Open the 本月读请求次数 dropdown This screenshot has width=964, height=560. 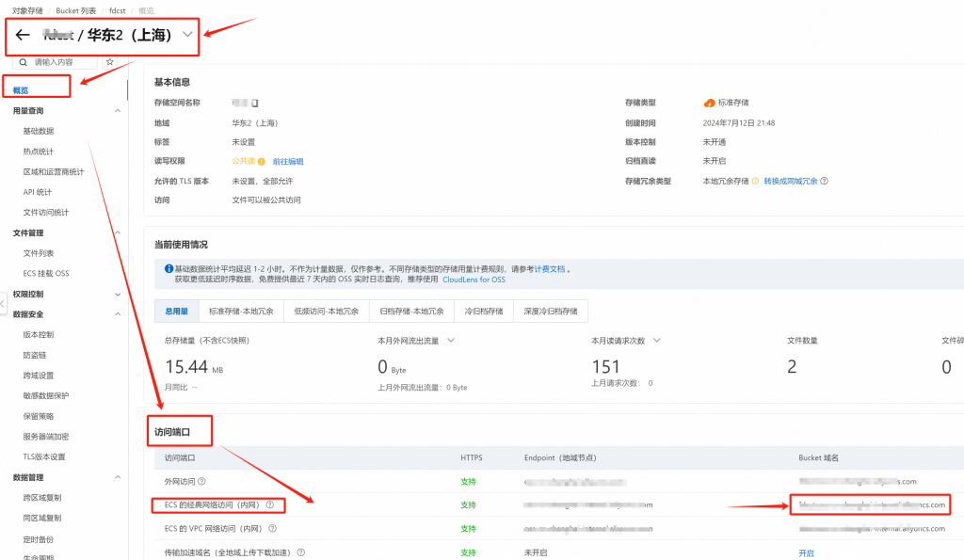pos(656,341)
